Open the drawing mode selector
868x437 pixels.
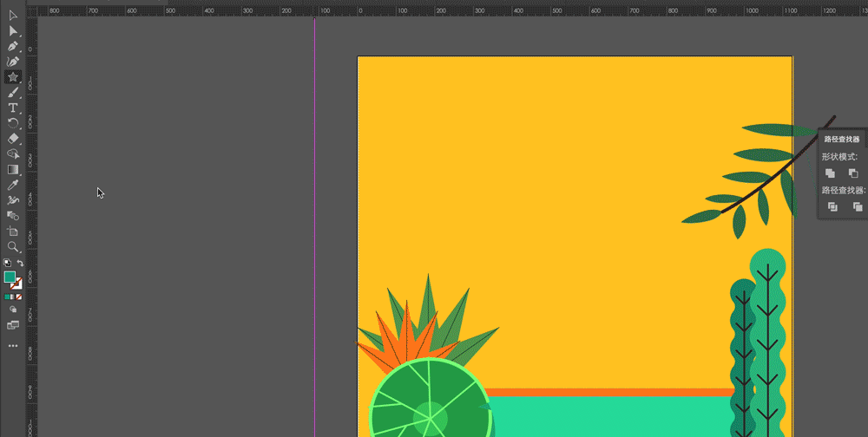tap(13, 310)
